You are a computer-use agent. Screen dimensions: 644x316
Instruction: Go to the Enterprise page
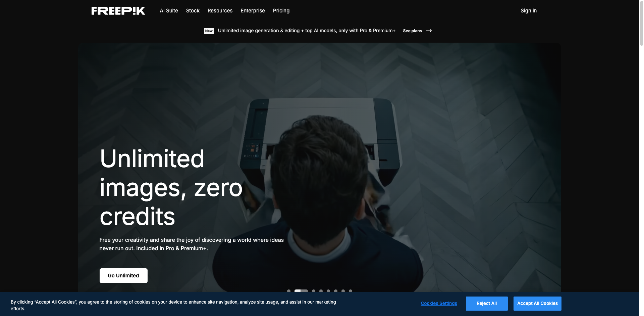[253, 11]
